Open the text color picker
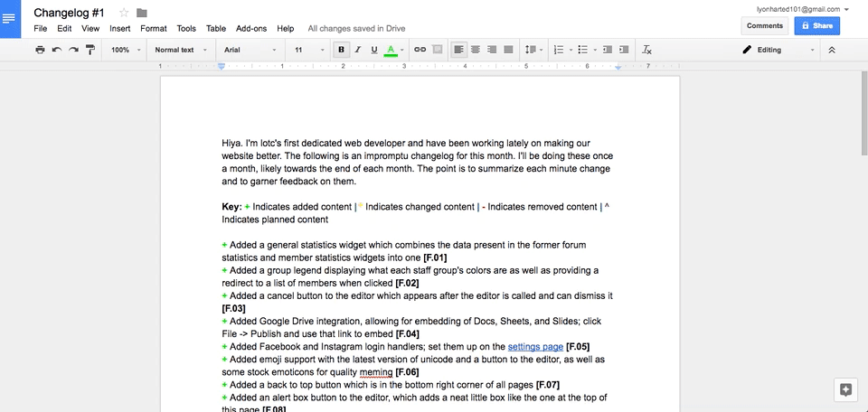Image resolution: width=868 pixels, height=412 pixels. [x=391, y=50]
